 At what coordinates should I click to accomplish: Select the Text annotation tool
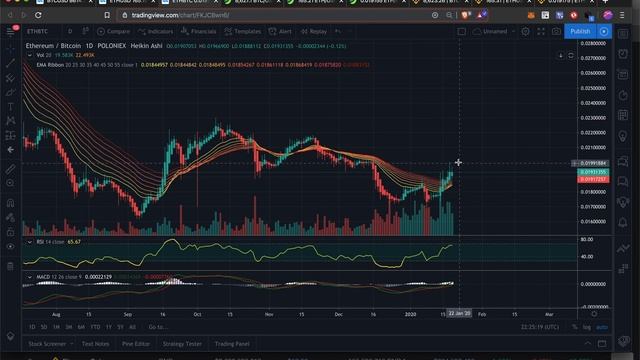coord(11,107)
